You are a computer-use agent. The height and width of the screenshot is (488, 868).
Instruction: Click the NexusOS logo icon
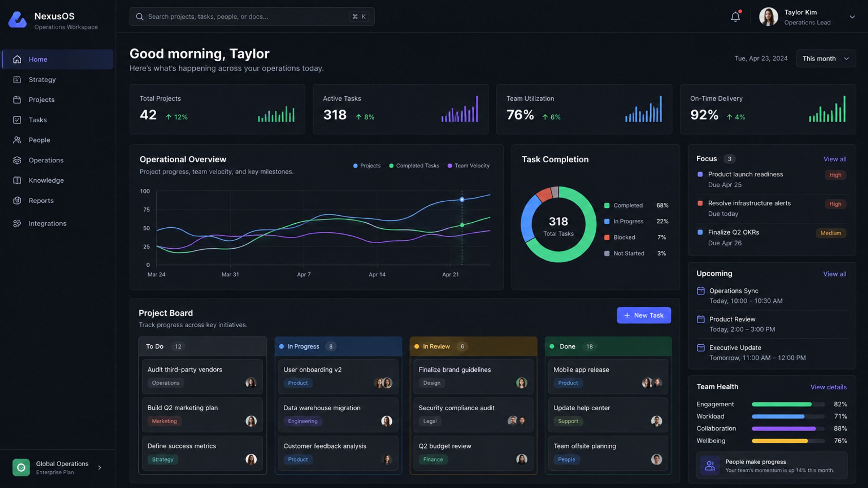(17, 20)
